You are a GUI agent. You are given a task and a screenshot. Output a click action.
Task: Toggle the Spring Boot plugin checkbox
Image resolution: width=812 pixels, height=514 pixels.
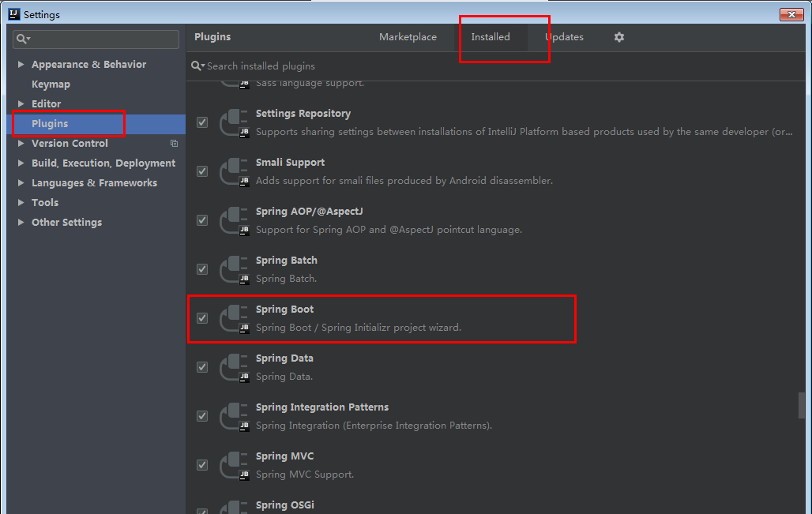(x=202, y=318)
